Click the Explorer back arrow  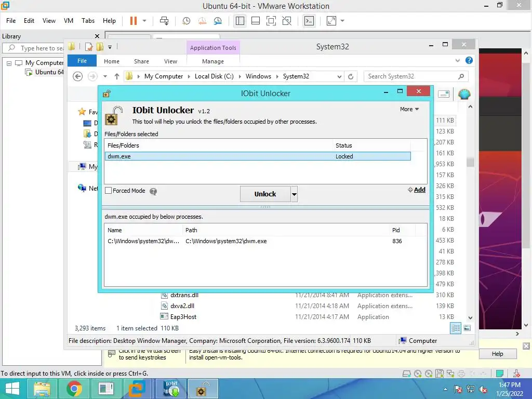click(78, 76)
